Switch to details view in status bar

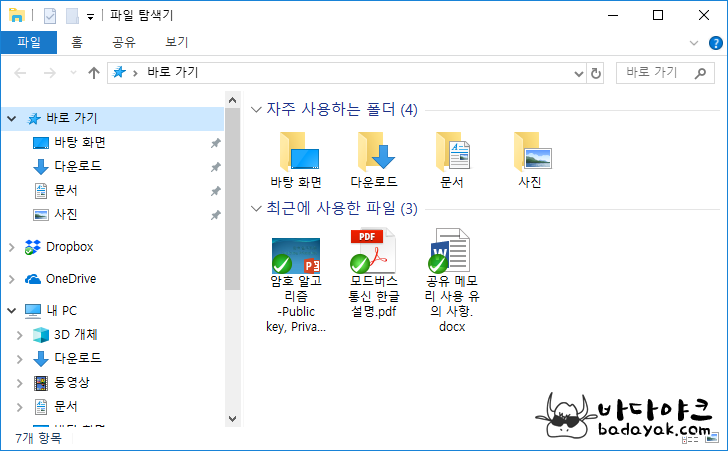pyautogui.click(x=690, y=438)
